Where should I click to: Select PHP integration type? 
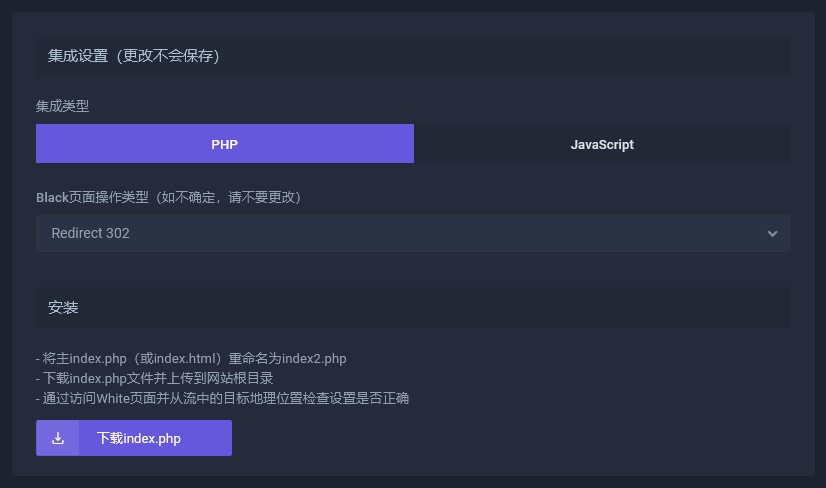point(225,144)
